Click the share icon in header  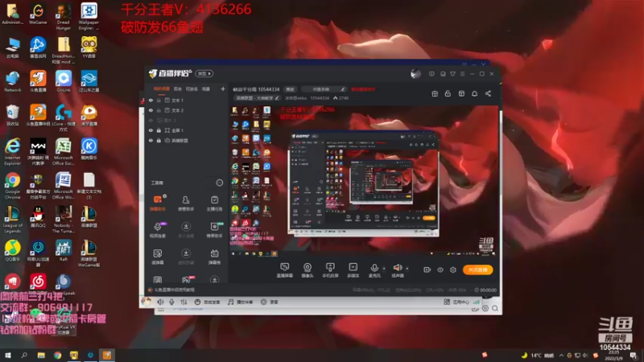click(488, 93)
